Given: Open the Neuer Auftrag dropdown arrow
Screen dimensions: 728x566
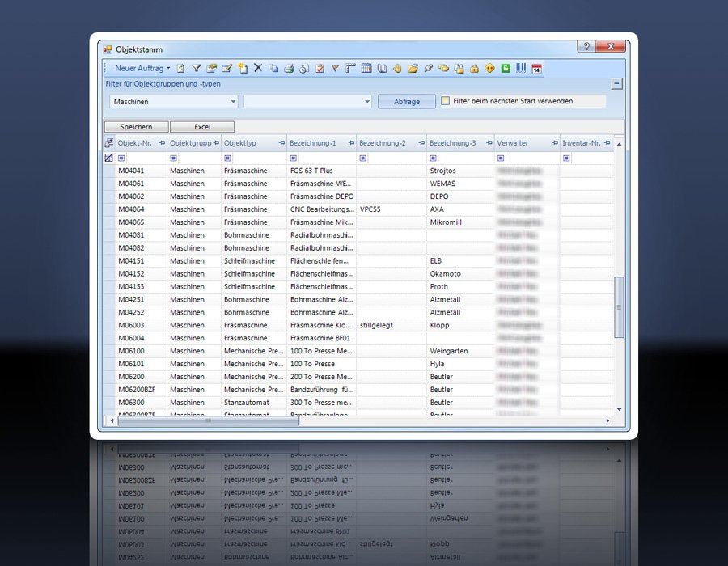Looking at the screenshot, I should 168,68.
